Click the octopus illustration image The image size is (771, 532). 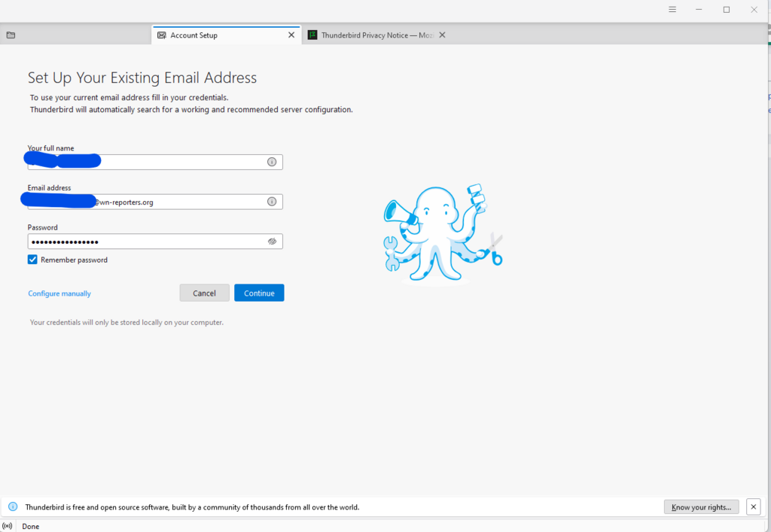tap(443, 234)
